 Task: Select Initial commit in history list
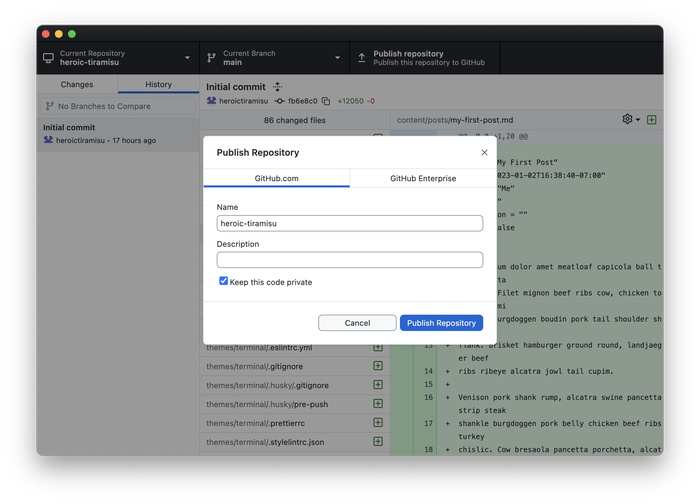click(x=118, y=134)
